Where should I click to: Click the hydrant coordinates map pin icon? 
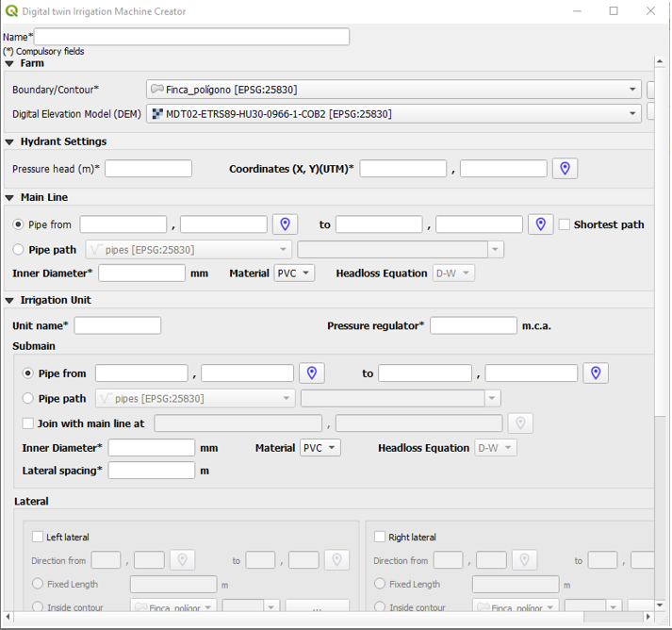(x=565, y=169)
